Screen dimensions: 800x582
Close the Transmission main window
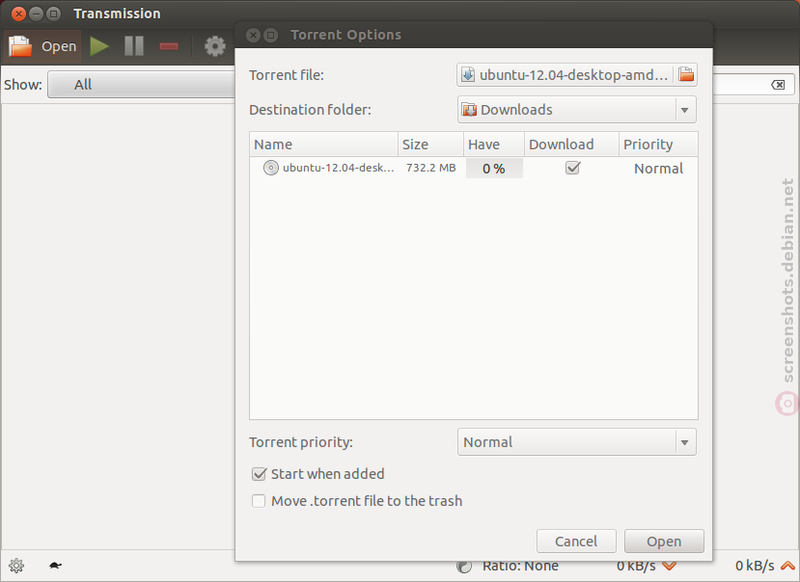[18, 14]
